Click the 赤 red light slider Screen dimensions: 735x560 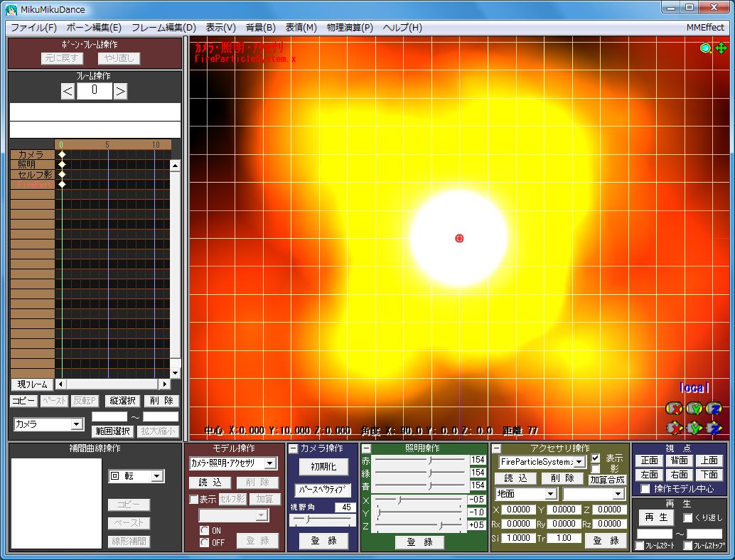click(429, 460)
